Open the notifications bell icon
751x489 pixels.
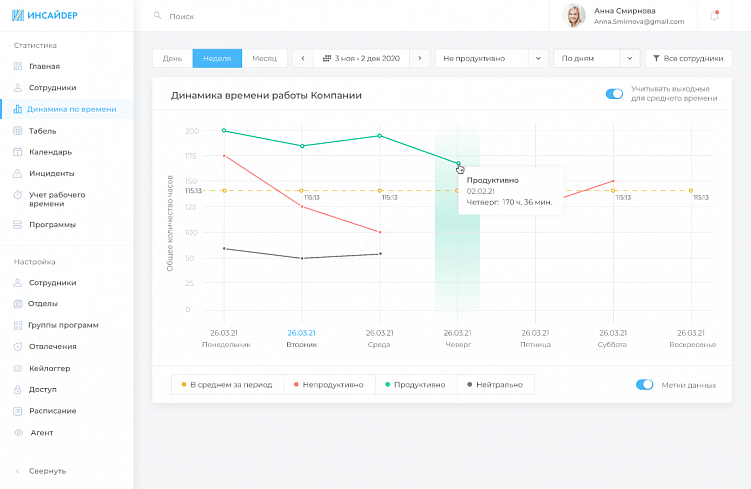pos(714,15)
